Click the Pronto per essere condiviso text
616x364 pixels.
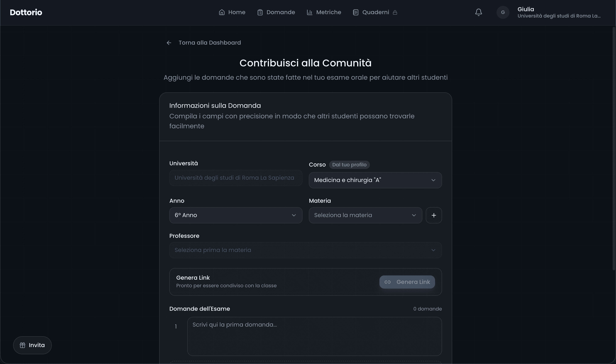226,286
